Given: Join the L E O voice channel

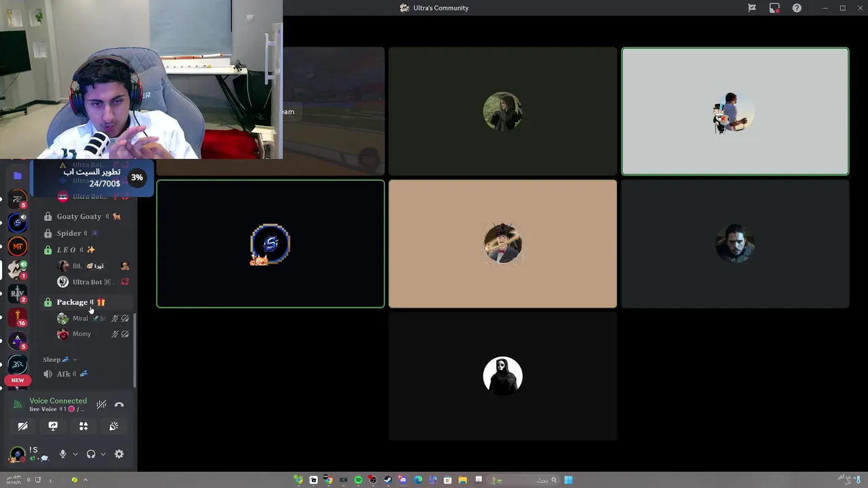Looking at the screenshot, I should 85,250.
